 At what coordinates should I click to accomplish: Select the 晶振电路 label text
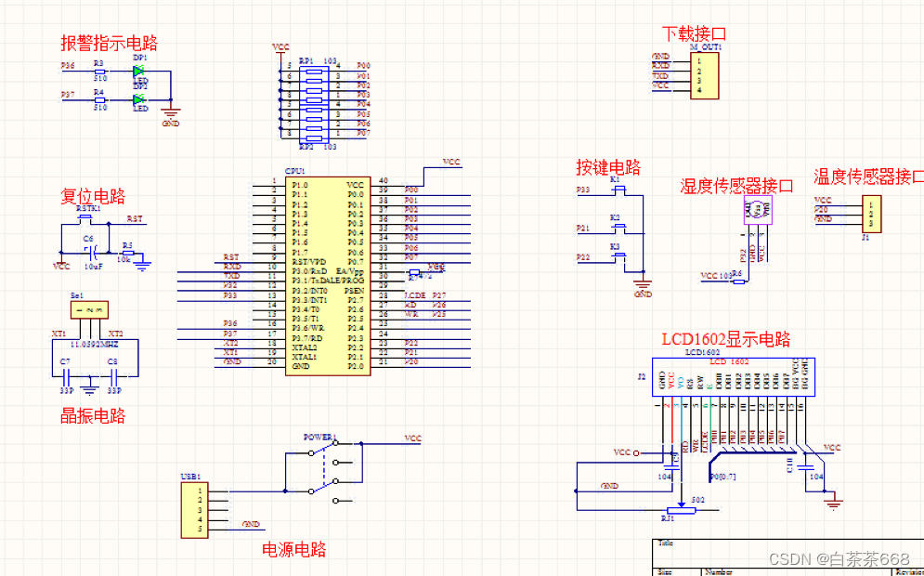(x=92, y=415)
